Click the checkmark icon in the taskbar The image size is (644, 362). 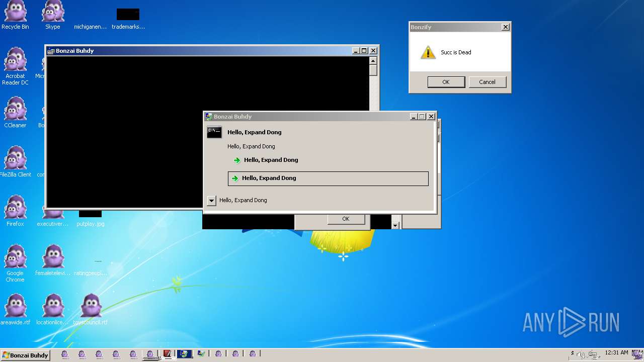coord(201,354)
